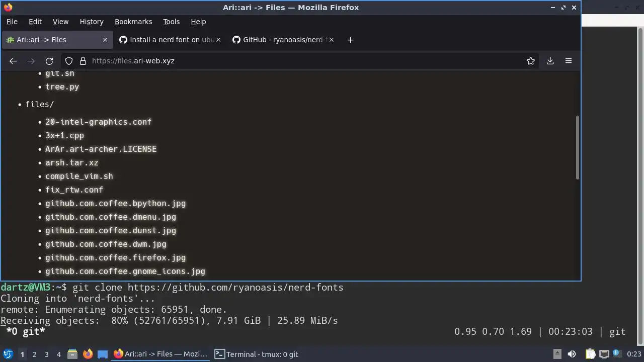Click tmux window label *0 git*
Image resolution: width=644 pixels, height=362 pixels.
click(x=26, y=331)
